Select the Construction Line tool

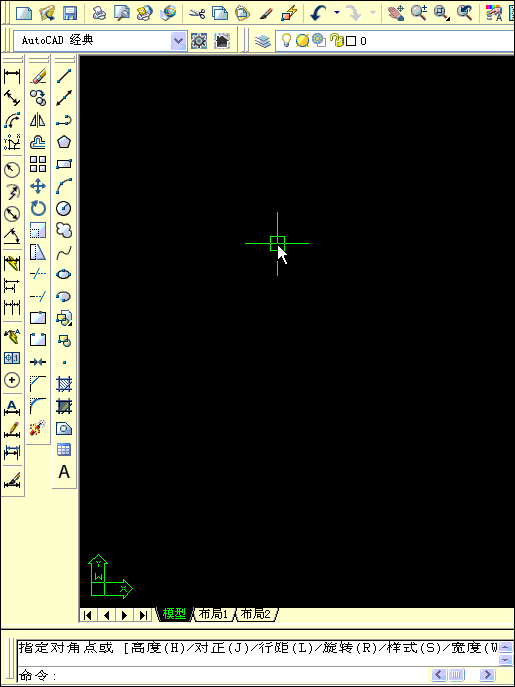(x=64, y=98)
